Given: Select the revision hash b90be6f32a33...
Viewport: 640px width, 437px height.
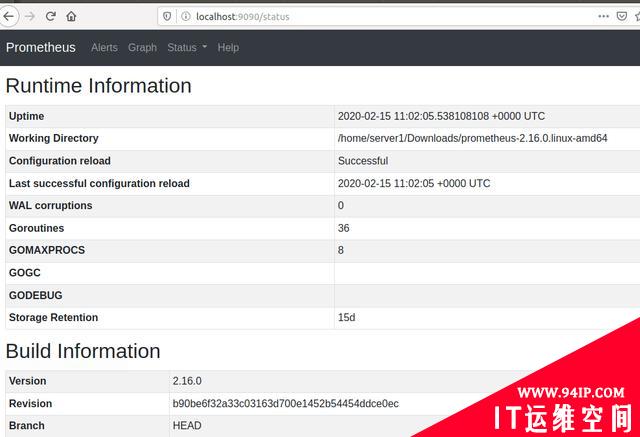Looking at the screenshot, I should [x=286, y=404].
